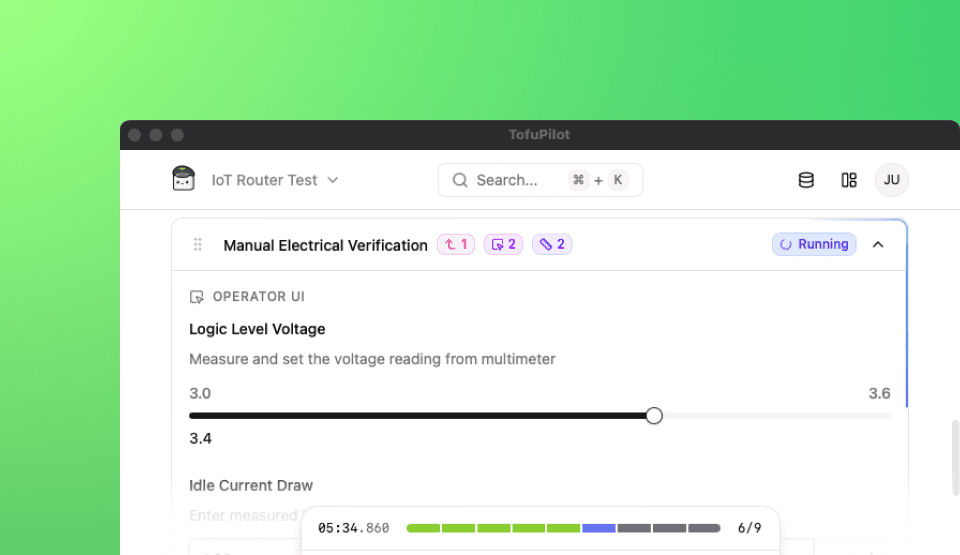Image resolution: width=960 pixels, height=555 pixels.
Task: Click the 05:34.860 elapsed timer
Action: tap(353, 528)
